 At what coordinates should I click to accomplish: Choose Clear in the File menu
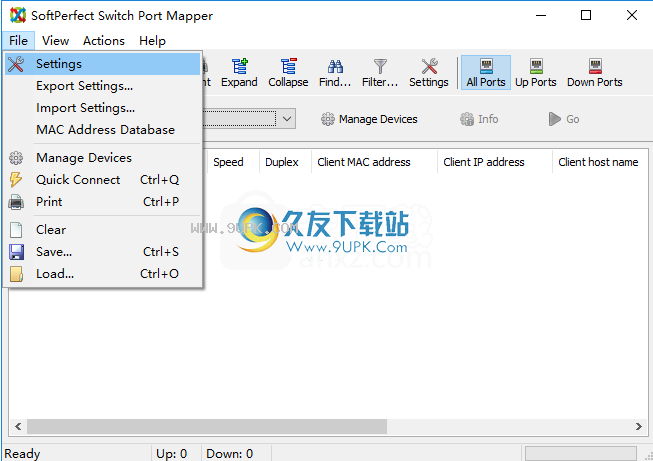coord(102,230)
